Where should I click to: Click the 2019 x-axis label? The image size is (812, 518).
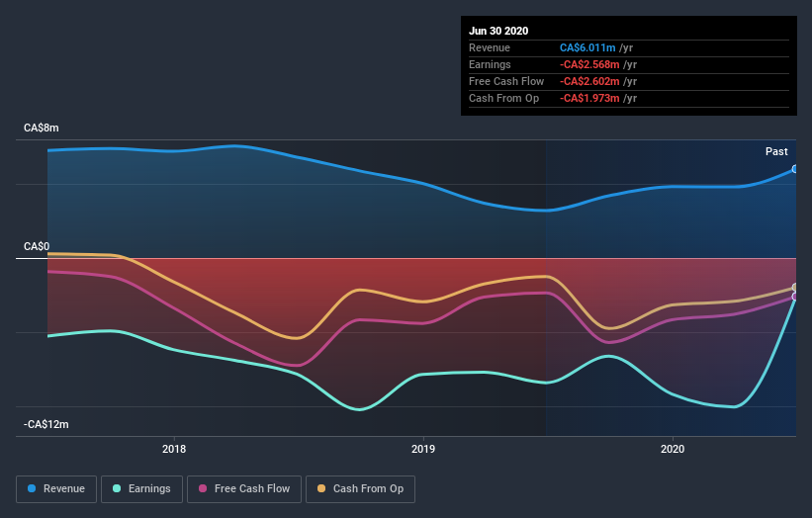[x=423, y=449]
